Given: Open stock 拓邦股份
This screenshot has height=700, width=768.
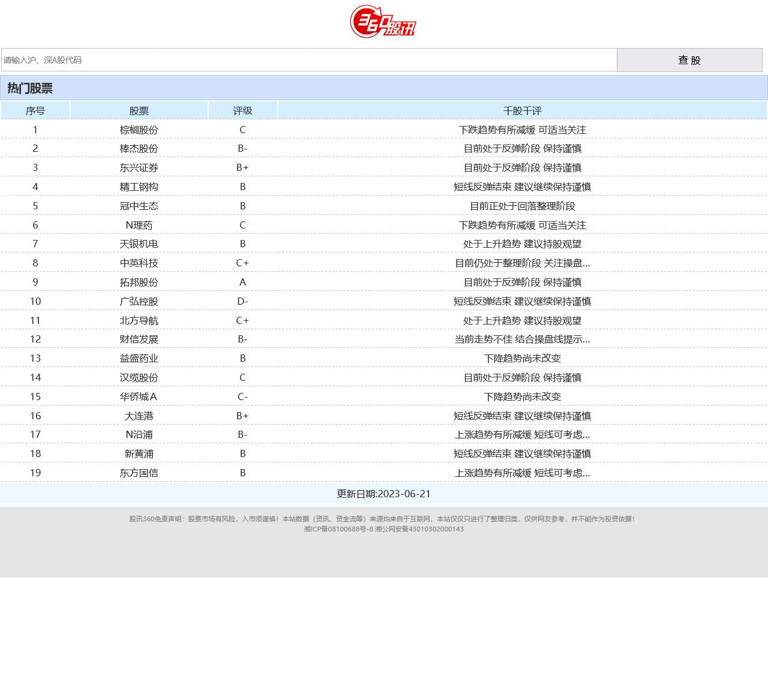Looking at the screenshot, I should (x=139, y=282).
